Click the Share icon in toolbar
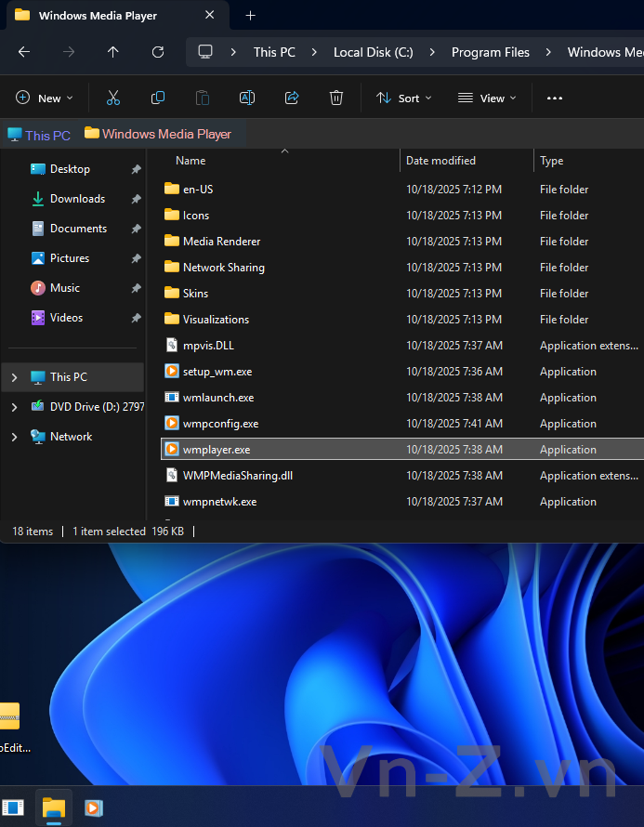 (292, 98)
